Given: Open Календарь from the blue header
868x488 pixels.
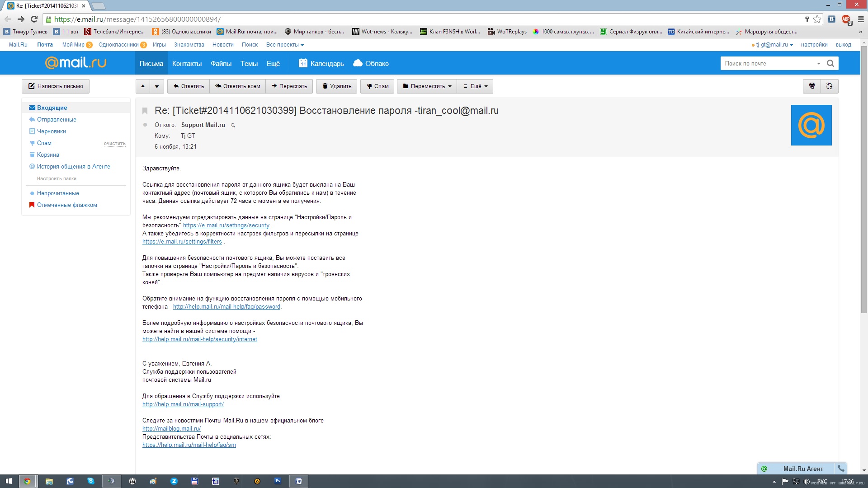Looking at the screenshot, I should (x=321, y=63).
